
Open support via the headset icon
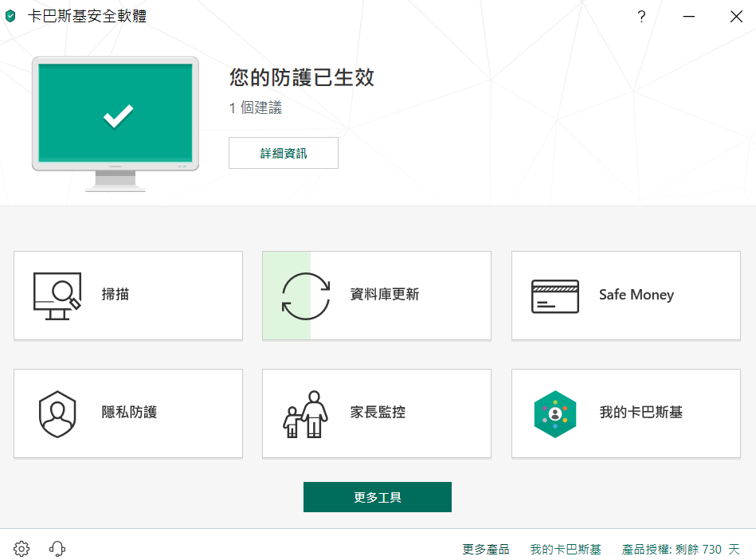point(57,548)
